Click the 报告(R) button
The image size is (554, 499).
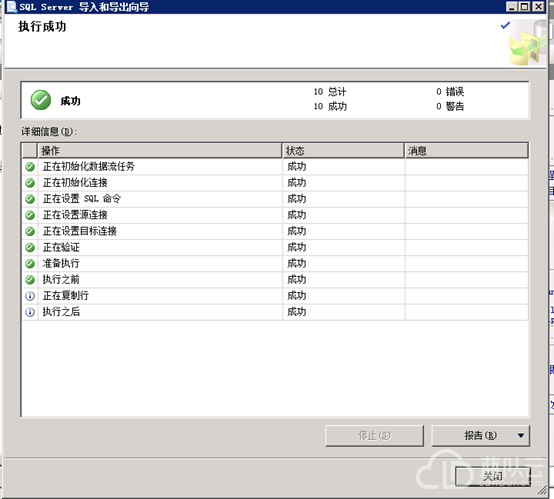point(480,436)
